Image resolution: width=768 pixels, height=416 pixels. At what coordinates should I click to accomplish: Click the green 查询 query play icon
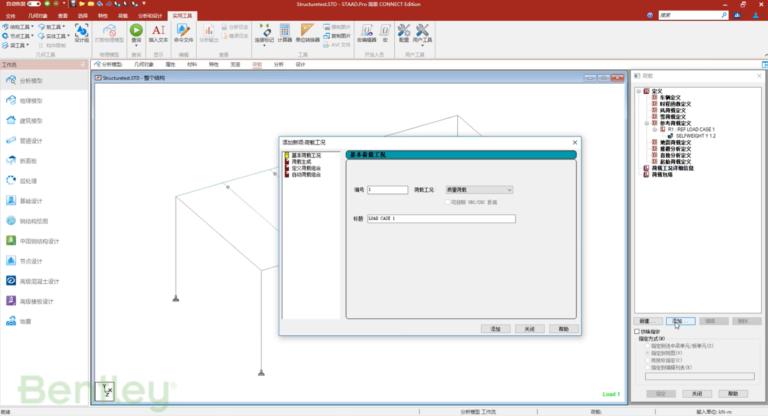pyautogui.click(x=136, y=32)
